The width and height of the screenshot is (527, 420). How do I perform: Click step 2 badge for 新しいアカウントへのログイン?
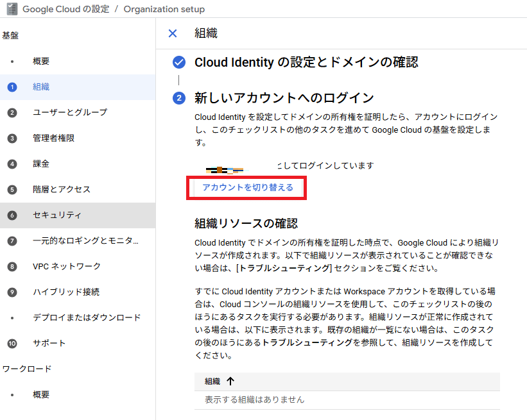pos(179,98)
